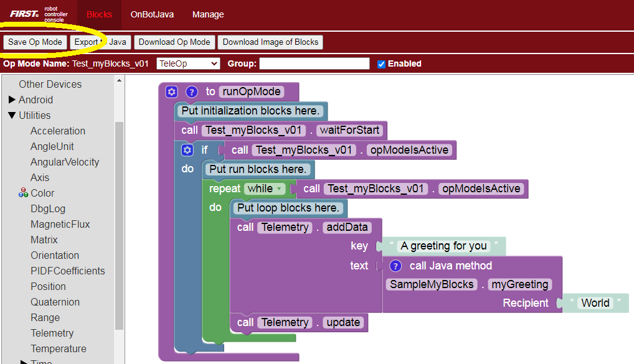Open help via question mark on runOpMode block
Image resolution: width=634 pixels, height=364 pixels.
pyautogui.click(x=190, y=91)
